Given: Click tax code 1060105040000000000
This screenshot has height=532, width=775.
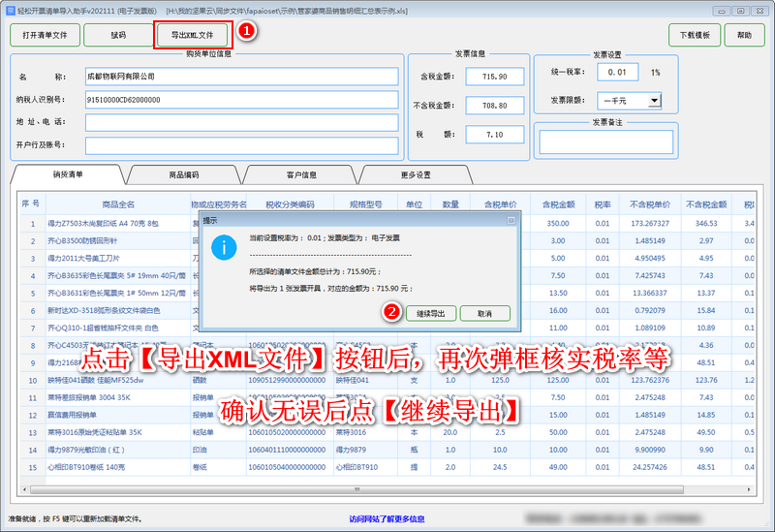Looking at the screenshot, I should pos(287,467).
